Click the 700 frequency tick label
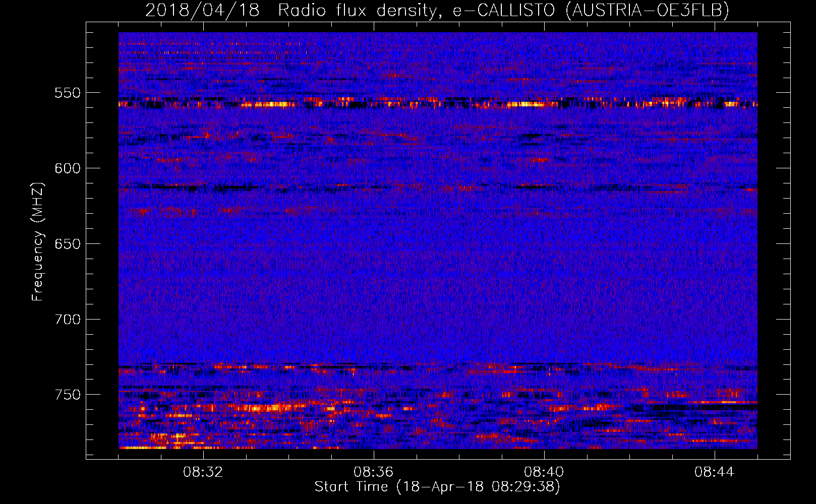The width and height of the screenshot is (816, 504). (x=68, y=320)
